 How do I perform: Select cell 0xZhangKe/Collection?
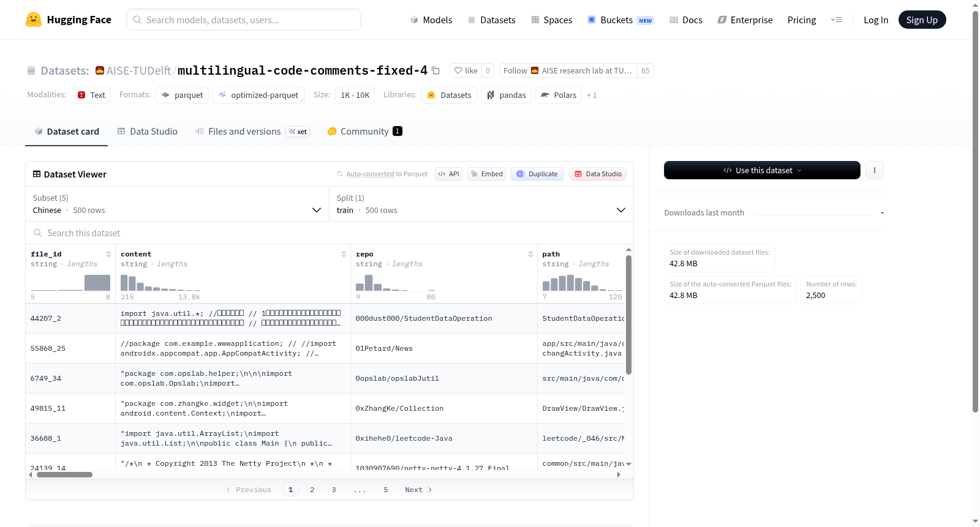[443, 408]
